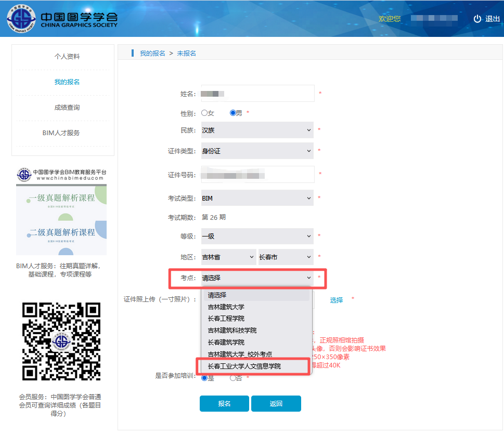Open 个人资料 in the sidebar

pos(67,56)
